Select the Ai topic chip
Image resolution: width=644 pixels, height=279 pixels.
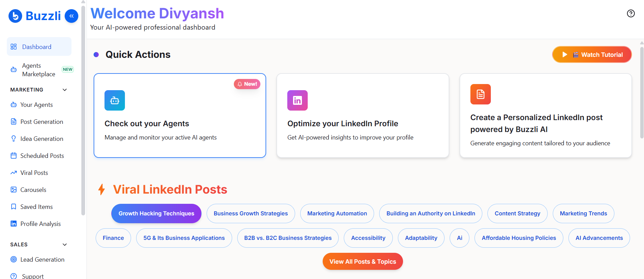point(460,238)
